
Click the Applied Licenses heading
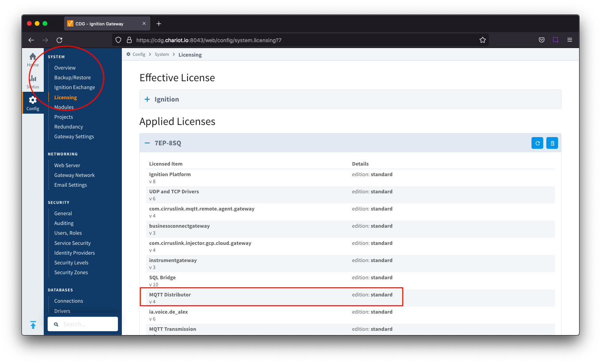tap(177, 121)
